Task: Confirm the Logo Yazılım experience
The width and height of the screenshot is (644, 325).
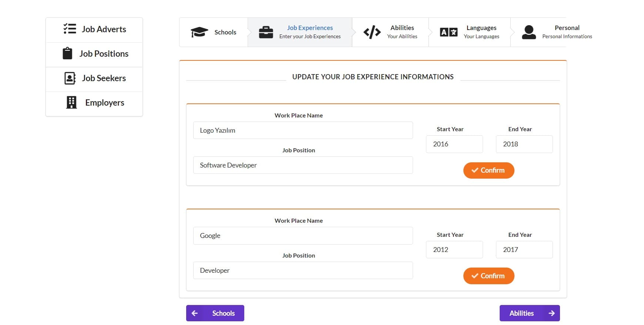Action: tap(489, 170)
